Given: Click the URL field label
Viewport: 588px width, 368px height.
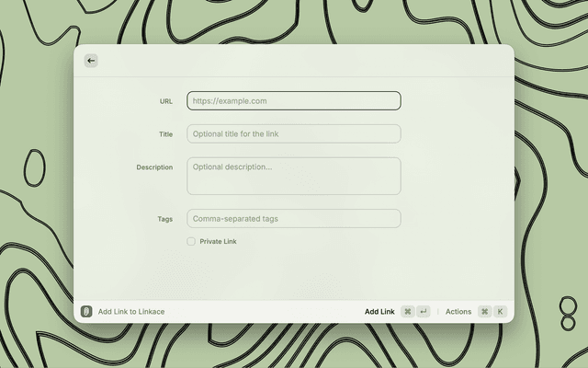Looking at the screenshot, I should pyautogui.click(x=165, y=101).
